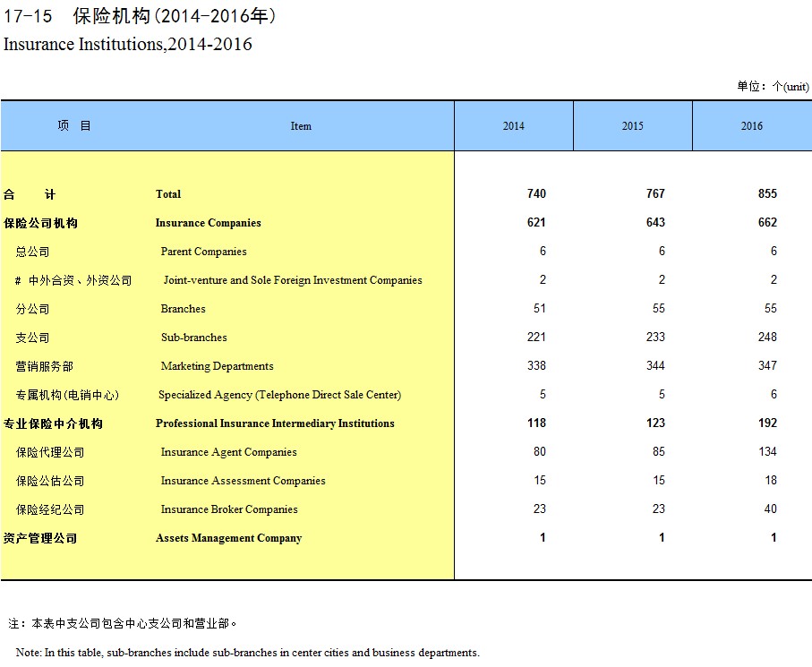Click the Item column header
Image resolution: width=812 pixels, height=667 pixels.
click(301, 126)
